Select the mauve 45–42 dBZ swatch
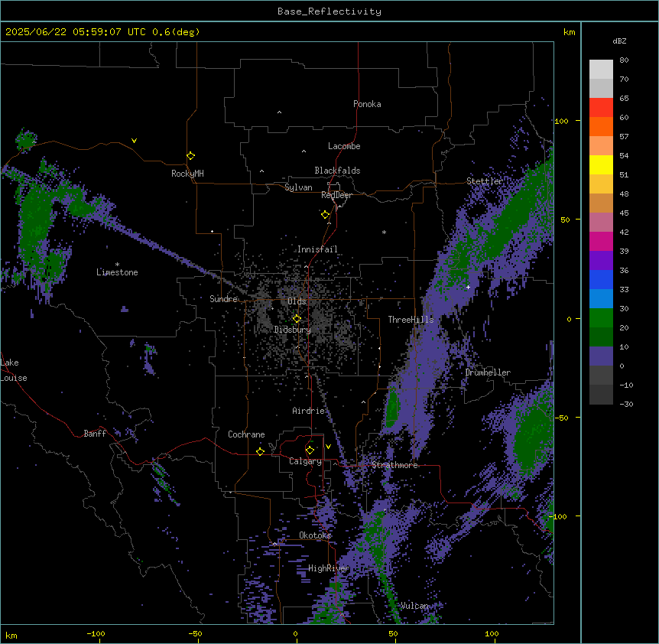659x644 pixels. pos(601,223)
